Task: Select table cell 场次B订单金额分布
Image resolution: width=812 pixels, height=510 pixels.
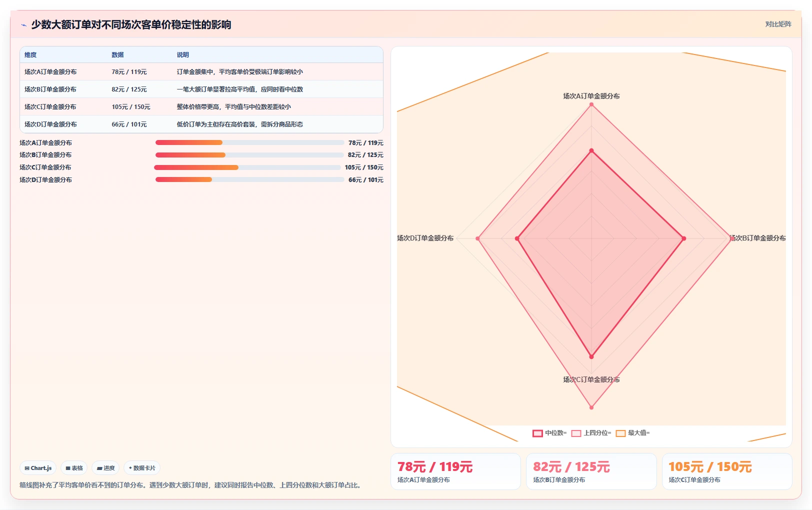Action: pyautogui.click(x=50, y=89)
